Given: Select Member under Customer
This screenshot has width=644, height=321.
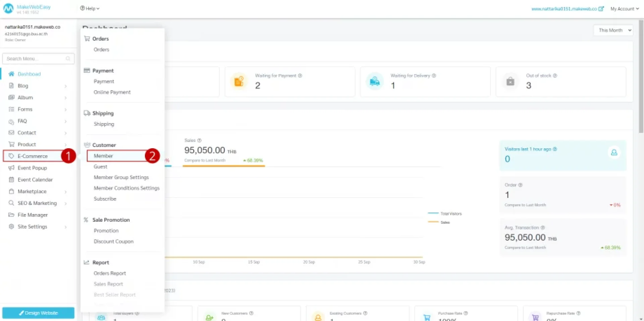Looking at the screenshot, I should 103,156.
